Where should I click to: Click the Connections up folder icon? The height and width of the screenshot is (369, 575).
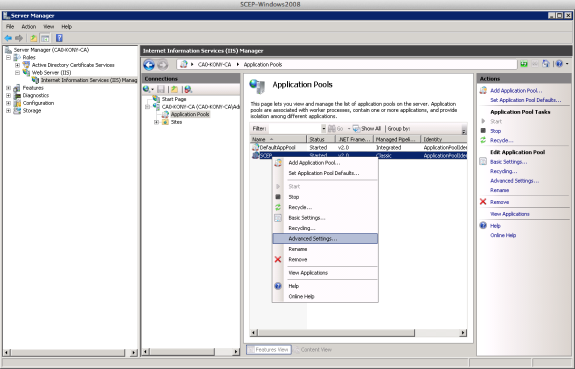tap(174, 89)
